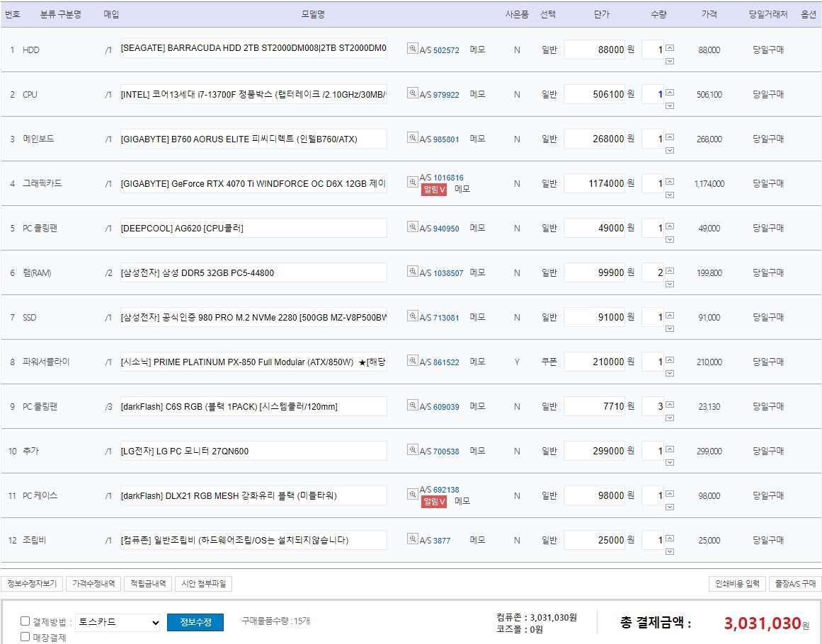The image size is (822, 644).
Task: Open magnifier icon in LG 모니터 row
Action: click(x=413, y=449)
